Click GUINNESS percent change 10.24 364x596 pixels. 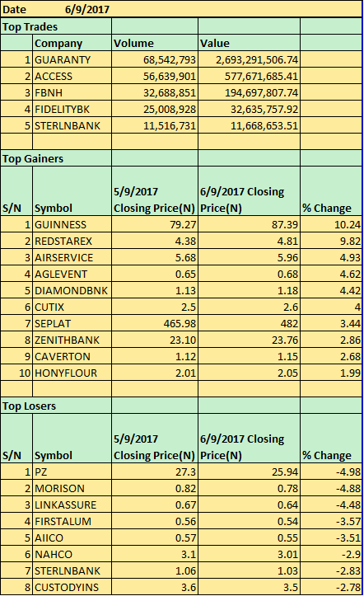(x=331, y=224)
